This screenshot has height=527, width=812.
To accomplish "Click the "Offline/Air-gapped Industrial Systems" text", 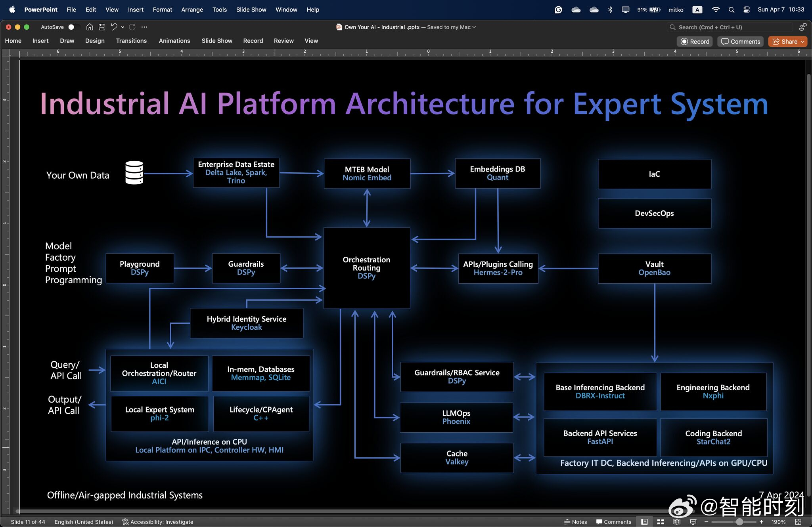I will coord(125,495).
